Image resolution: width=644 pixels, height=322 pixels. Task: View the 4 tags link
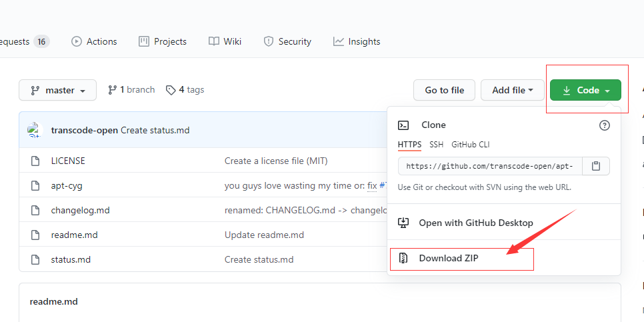185,89
